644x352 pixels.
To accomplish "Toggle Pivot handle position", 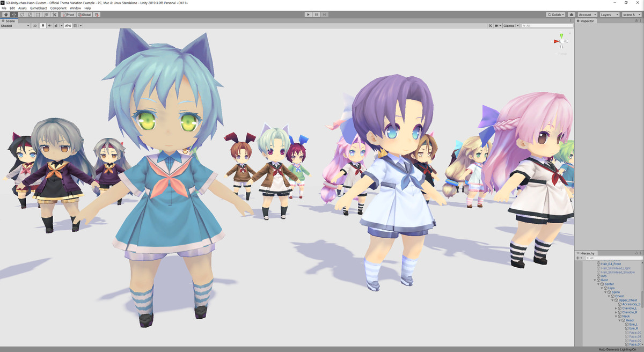I will tap(69, 14).
